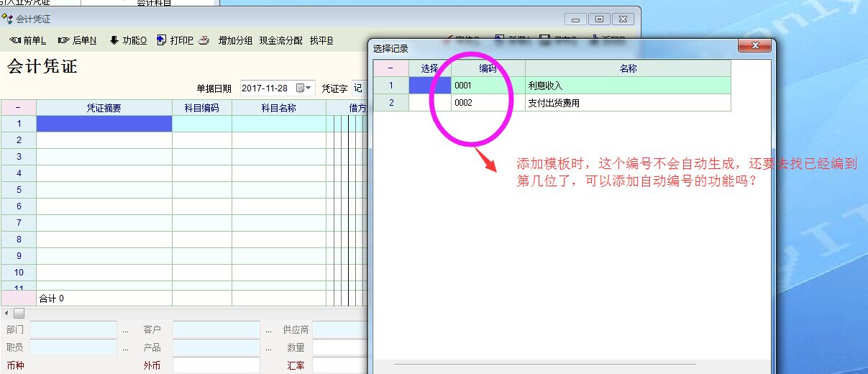Click the horizontal scrollbar left arrow
This screenshot has width=868, height=374.
point(6,313)
